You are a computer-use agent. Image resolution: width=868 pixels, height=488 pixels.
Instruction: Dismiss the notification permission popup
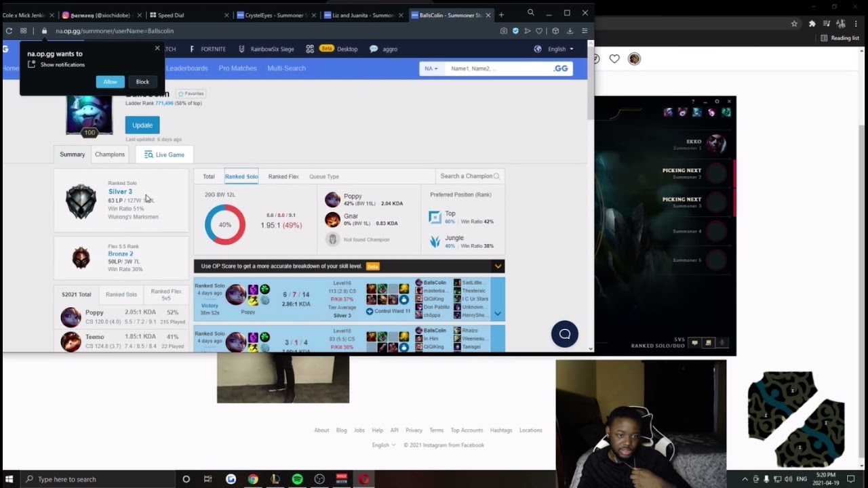(157, 48)
